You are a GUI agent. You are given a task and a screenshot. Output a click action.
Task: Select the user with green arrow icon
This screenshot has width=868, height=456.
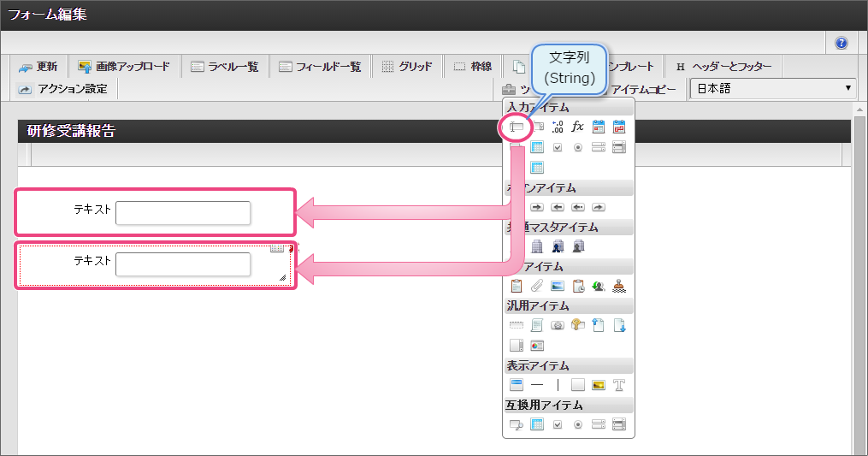pyautogui.click(x=599, y=286)
